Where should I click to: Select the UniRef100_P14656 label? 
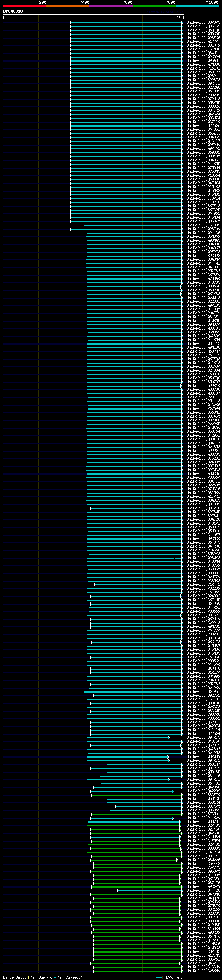click(203, 550)
